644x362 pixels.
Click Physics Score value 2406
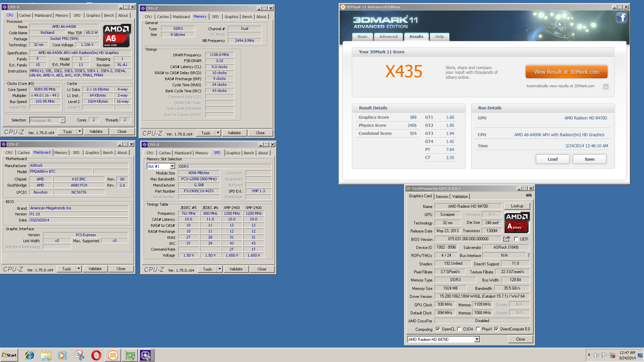pyautogui.click(x=412, y=125)
